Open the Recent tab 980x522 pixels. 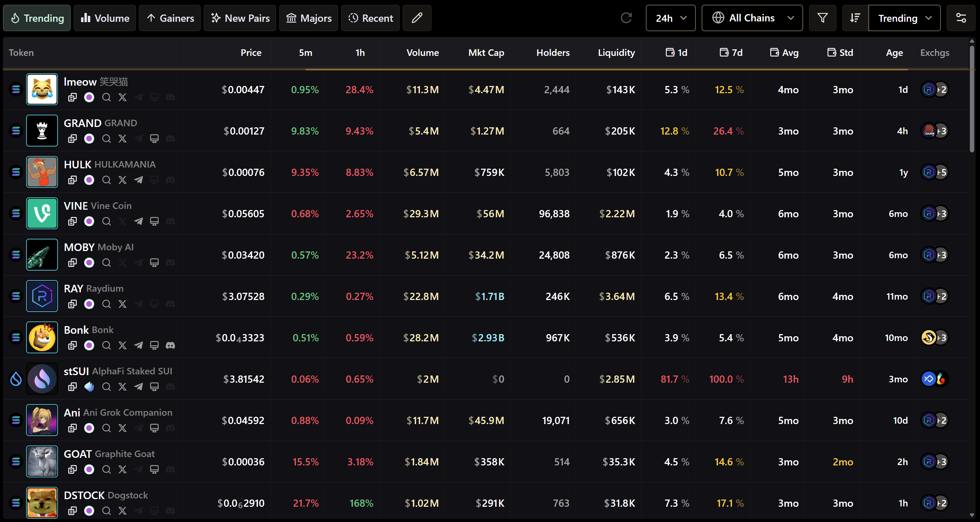[370, 18]
